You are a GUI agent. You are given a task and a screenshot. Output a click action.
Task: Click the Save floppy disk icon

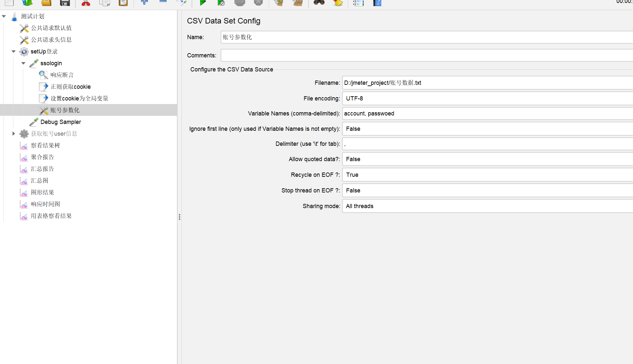[x=65, y=3]
